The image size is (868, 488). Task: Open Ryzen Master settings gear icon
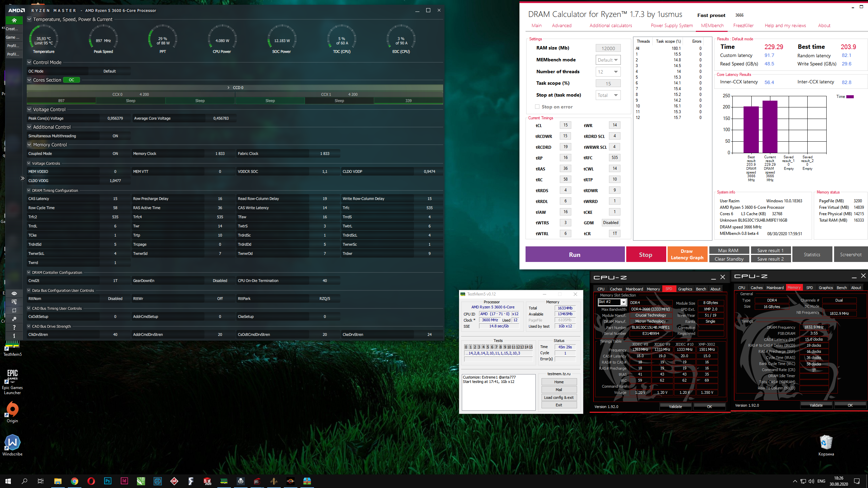[14, 319]
